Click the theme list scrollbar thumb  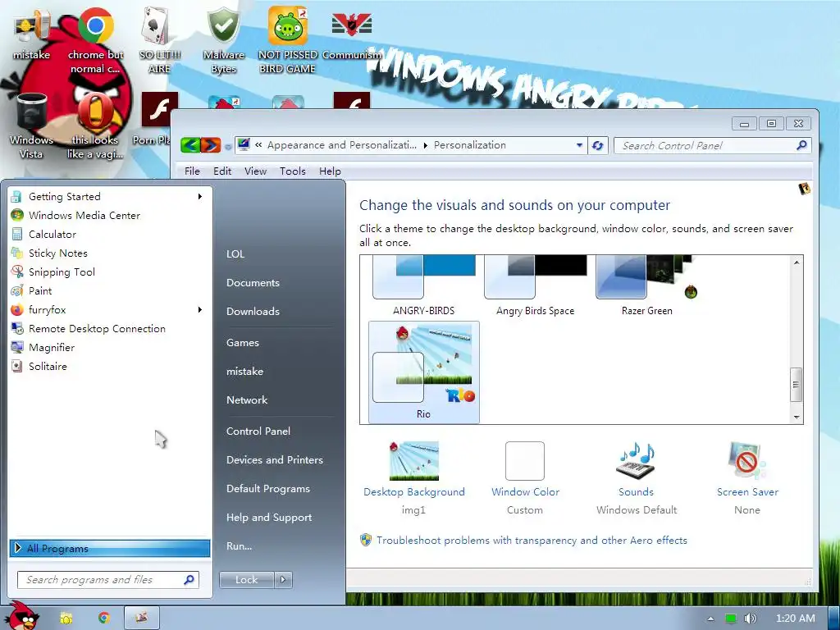pos(796,384)
